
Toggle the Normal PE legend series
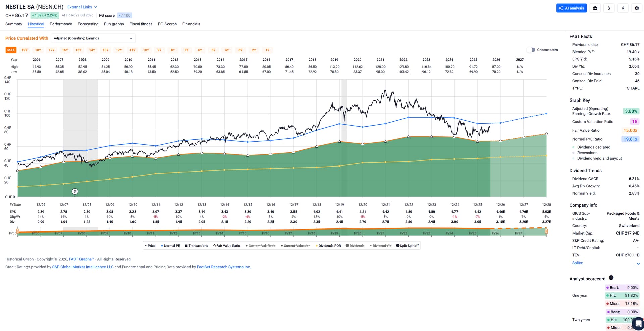pyautogui.click(x=170, y=246)
